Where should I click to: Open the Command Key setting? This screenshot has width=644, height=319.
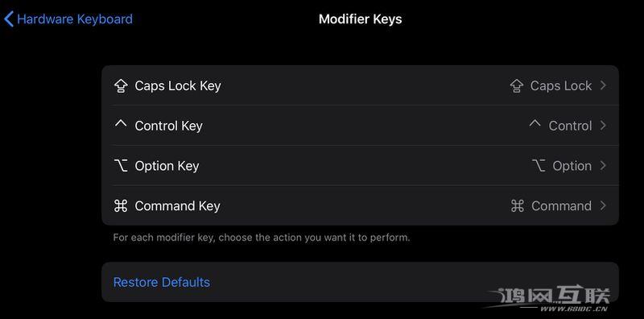click(360, 205)
